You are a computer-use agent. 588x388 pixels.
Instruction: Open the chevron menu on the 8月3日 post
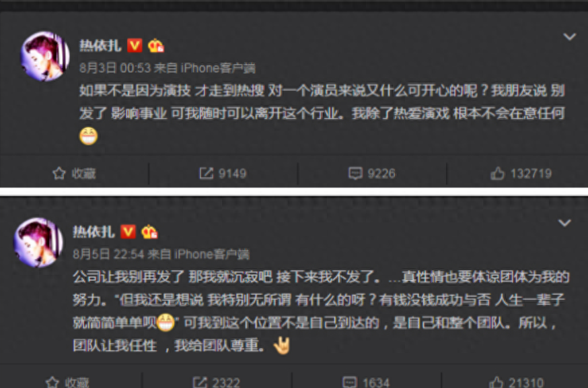[x=569, y=37]
